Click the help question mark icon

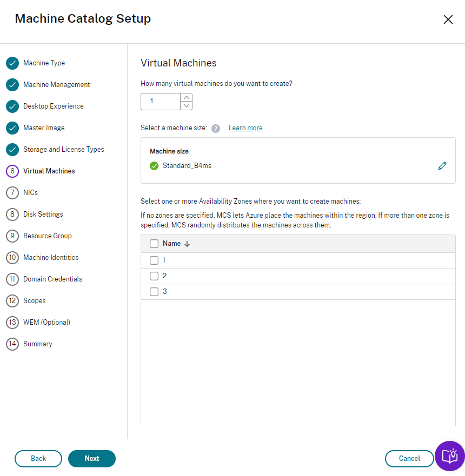tap(216, 128)
